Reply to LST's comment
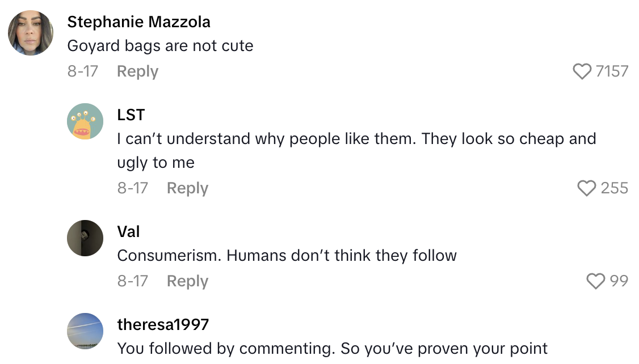The width and height of the screenshot is (639, 364). click(x=187, y=188)
